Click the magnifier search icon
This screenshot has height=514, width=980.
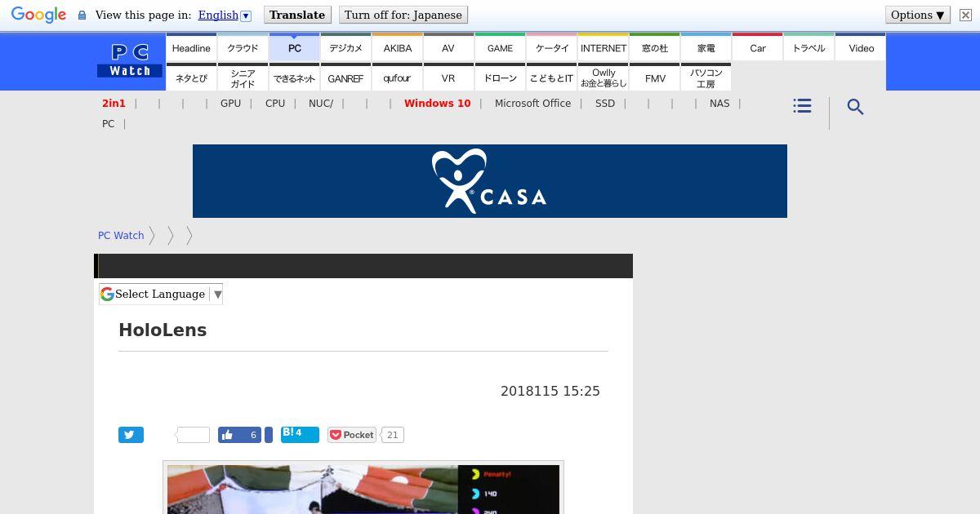tap(855, 107)
